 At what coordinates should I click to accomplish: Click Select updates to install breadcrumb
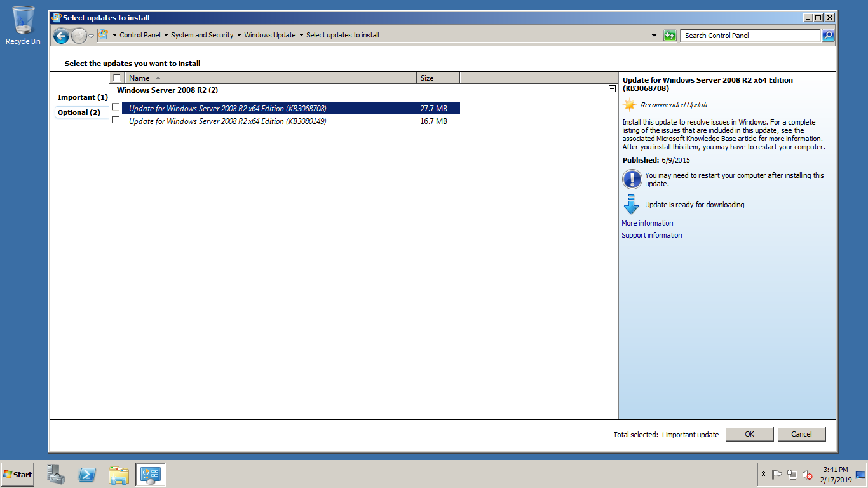click(342, 35)
